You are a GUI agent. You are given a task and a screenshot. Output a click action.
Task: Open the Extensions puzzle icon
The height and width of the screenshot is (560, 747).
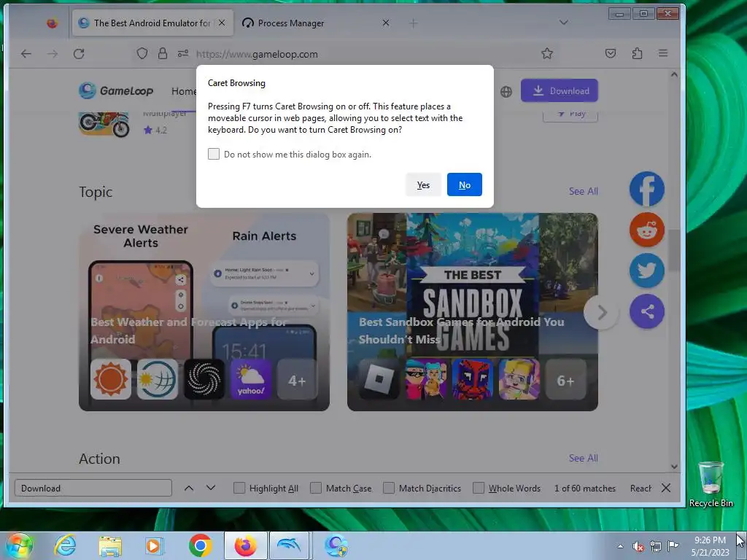(637, 53)
